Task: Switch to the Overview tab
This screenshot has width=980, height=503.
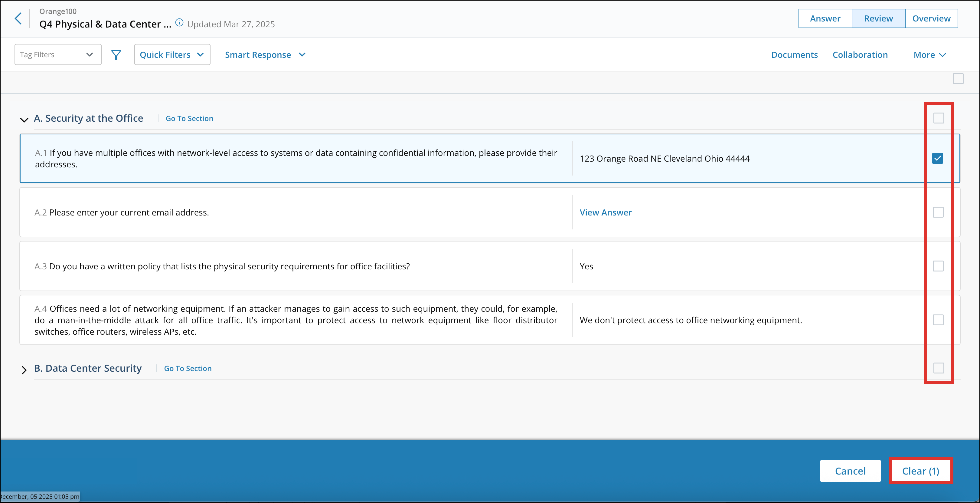Action: pyautogui.click(x=931, y=18)
